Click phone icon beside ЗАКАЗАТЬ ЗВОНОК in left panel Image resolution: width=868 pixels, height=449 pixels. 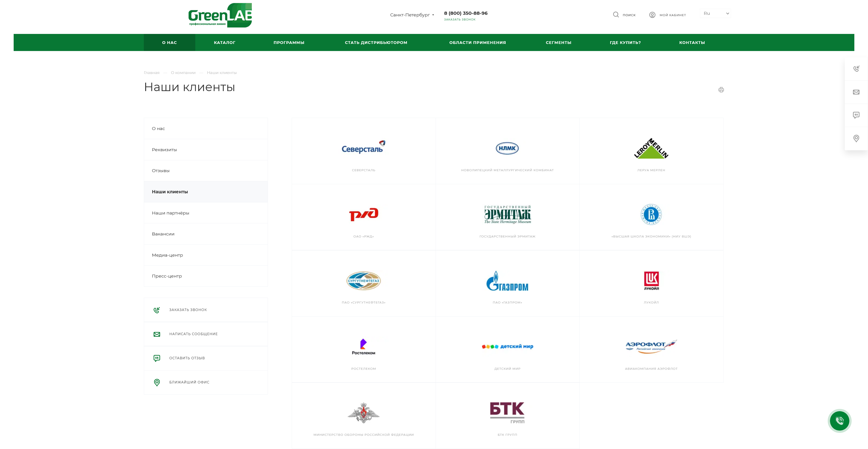click(157, 310)
